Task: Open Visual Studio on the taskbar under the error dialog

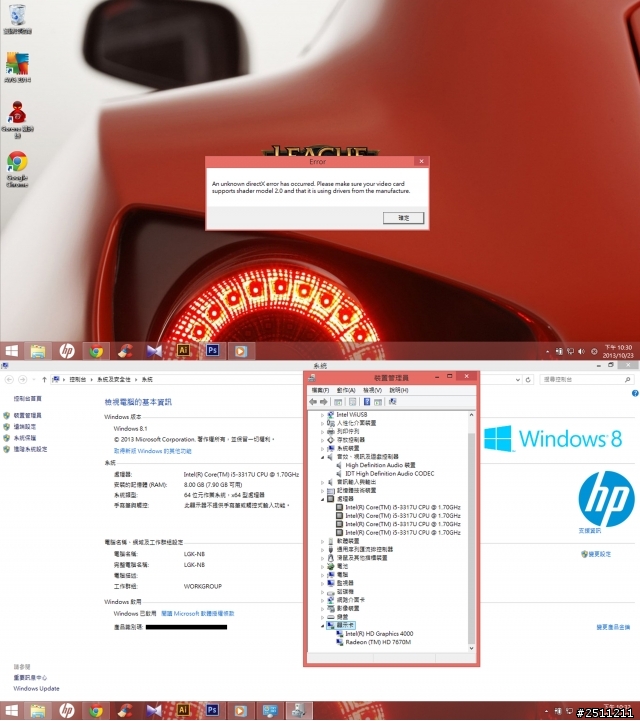Action: coord(154,351)
